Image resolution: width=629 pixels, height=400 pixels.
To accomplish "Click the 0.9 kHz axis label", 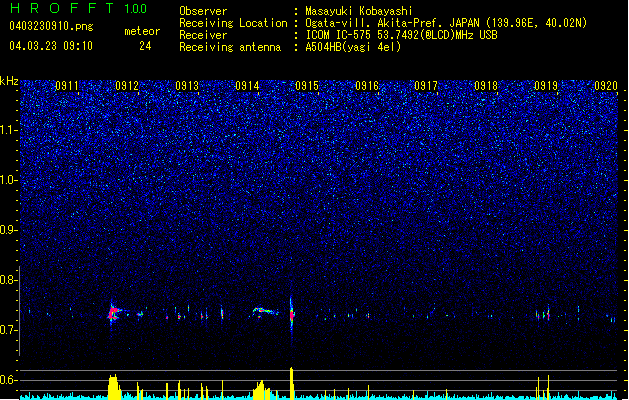I will coord(9,230).
